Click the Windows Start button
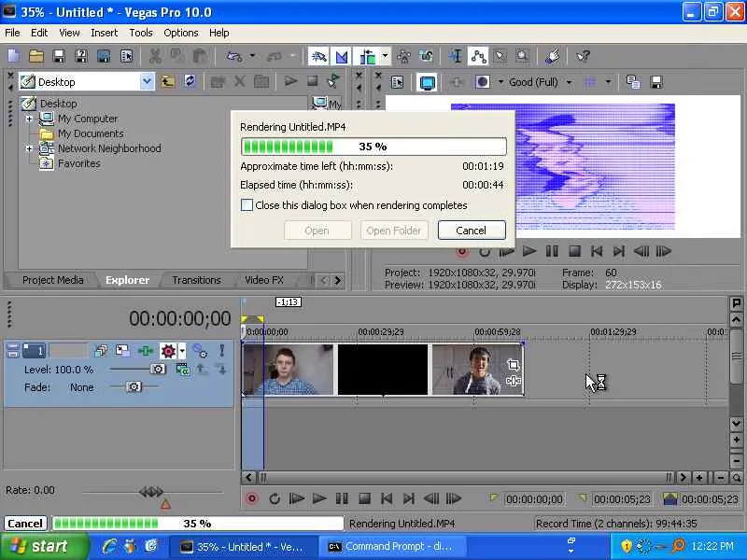 44,546
